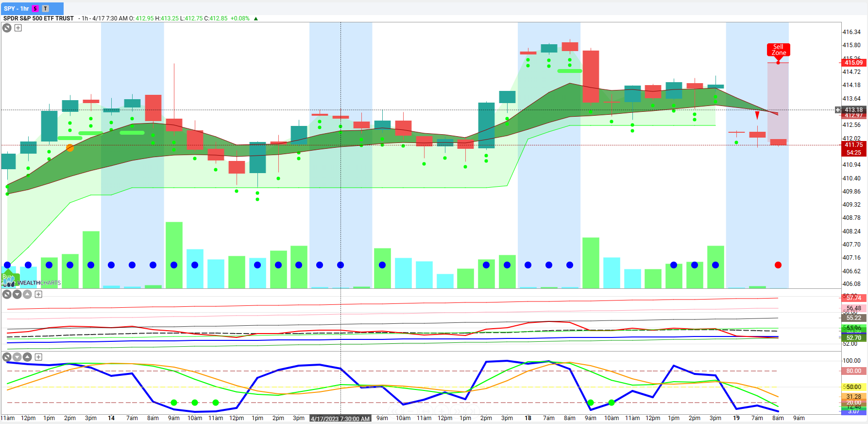Add an indicator to the bottom oscillator pane
868x424 pixels.
point(38,357)
